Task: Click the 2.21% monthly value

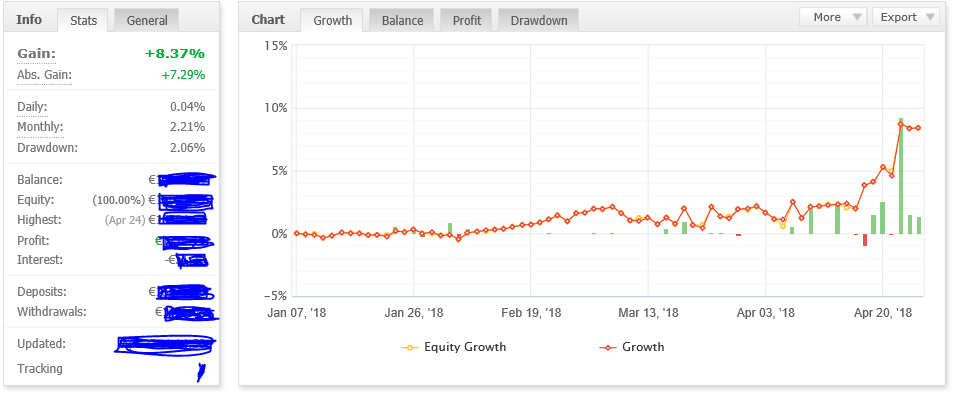Action: click(187, 127)
